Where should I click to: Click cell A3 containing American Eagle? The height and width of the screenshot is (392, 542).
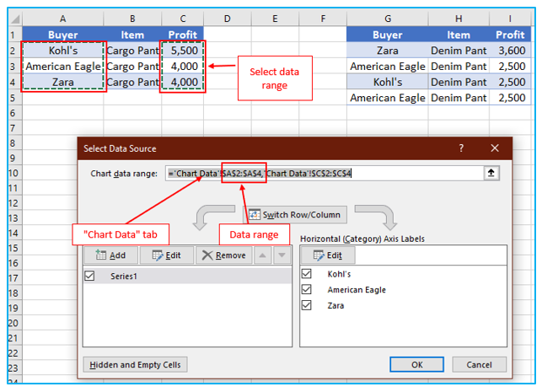tap(63, 67)
